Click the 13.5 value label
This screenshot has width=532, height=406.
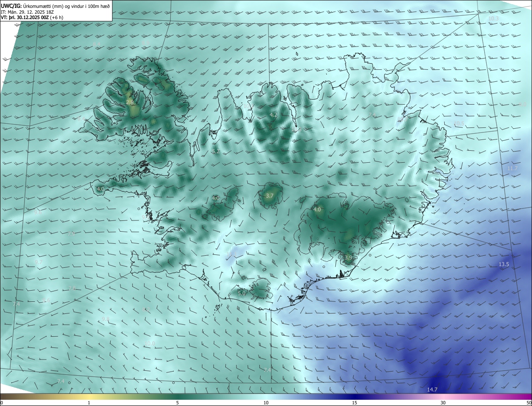(x=504, y=264)
